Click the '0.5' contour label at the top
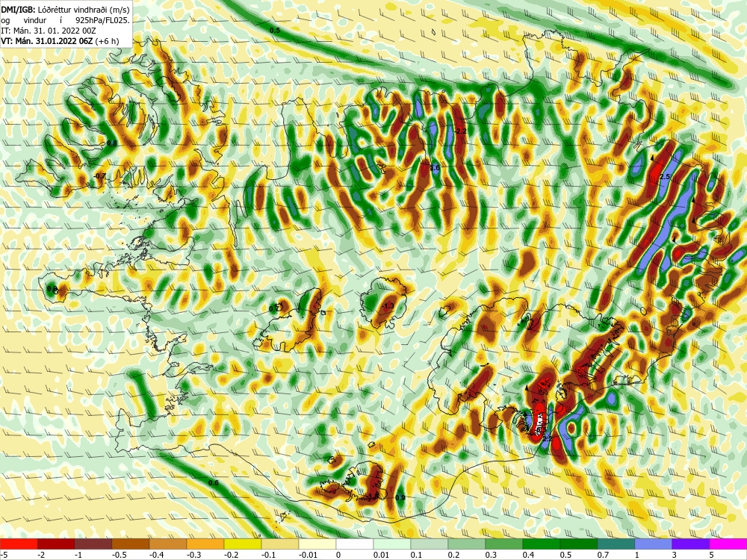Image resolution: width=747 pixels, height=560 pixels. pyautogui.click(x=275, y=30)
